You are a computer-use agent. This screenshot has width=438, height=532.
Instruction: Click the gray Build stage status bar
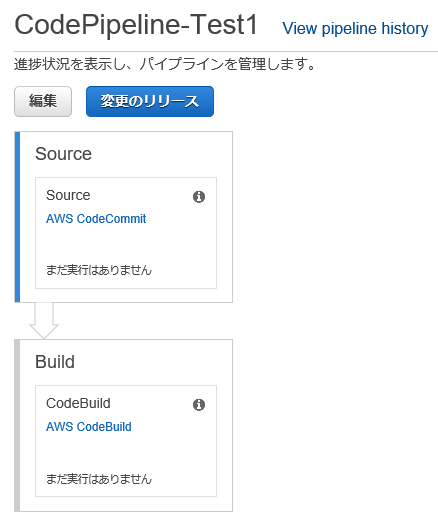click(17, 425)
